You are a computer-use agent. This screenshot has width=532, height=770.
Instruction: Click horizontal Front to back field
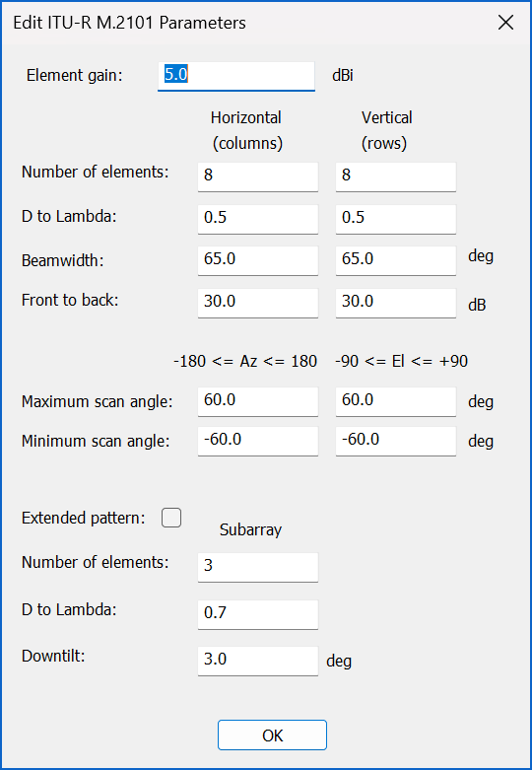pos(258,303)
